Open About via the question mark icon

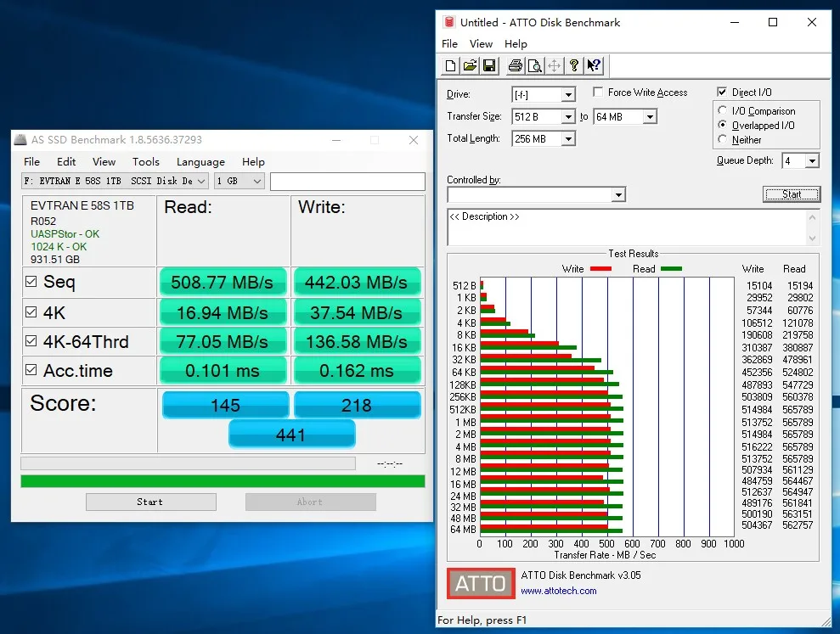pyautogui.click(x=574, y=66)
